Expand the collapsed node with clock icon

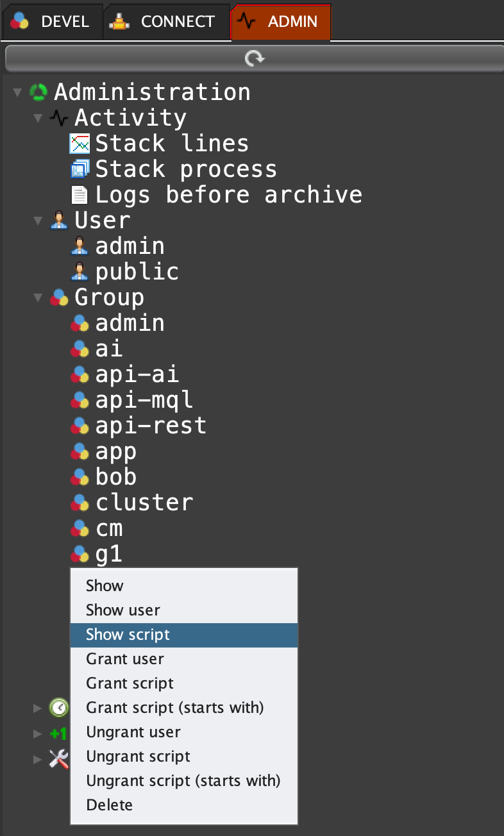(38, 708)
